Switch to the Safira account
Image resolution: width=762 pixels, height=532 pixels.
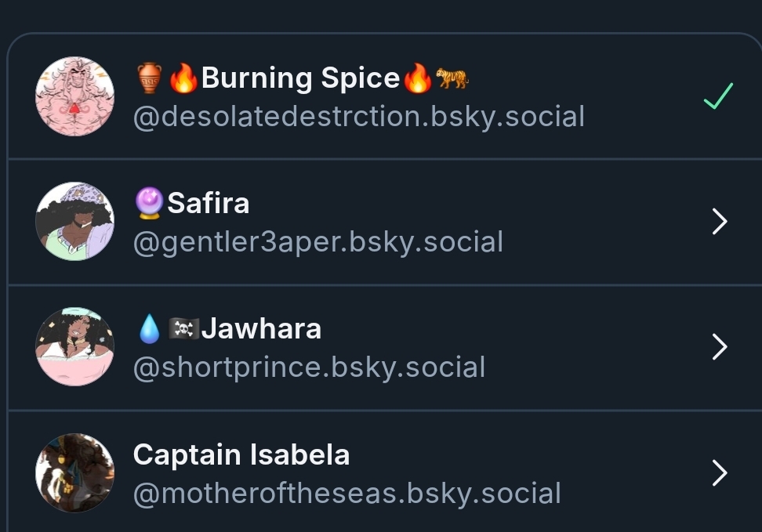pos(209,204)
